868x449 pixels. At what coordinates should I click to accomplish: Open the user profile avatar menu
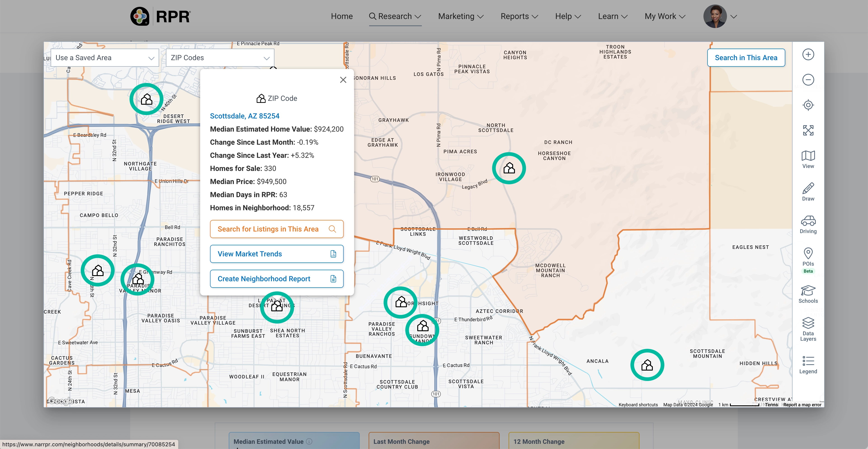tap(715, 16)
